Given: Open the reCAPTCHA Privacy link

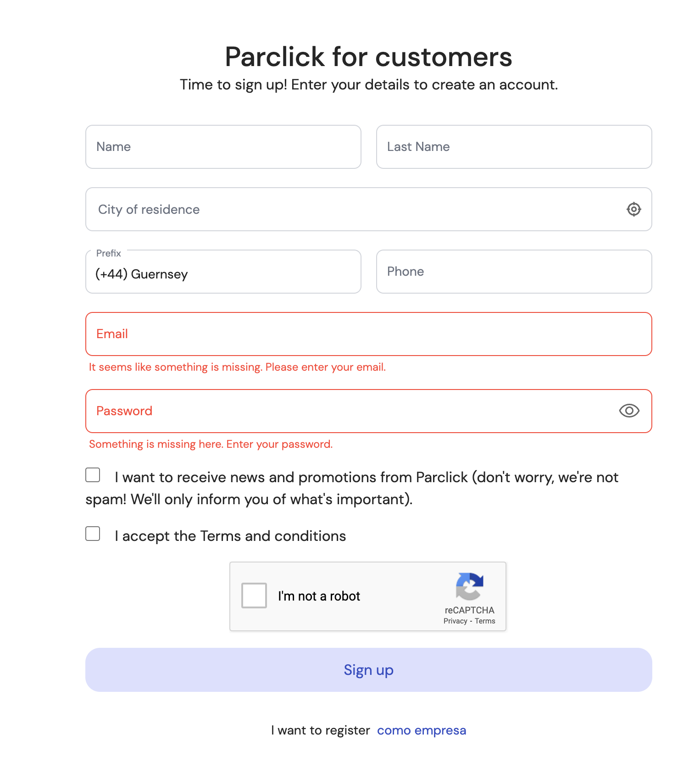Looking at the screenshot, I should pos(456,621).
